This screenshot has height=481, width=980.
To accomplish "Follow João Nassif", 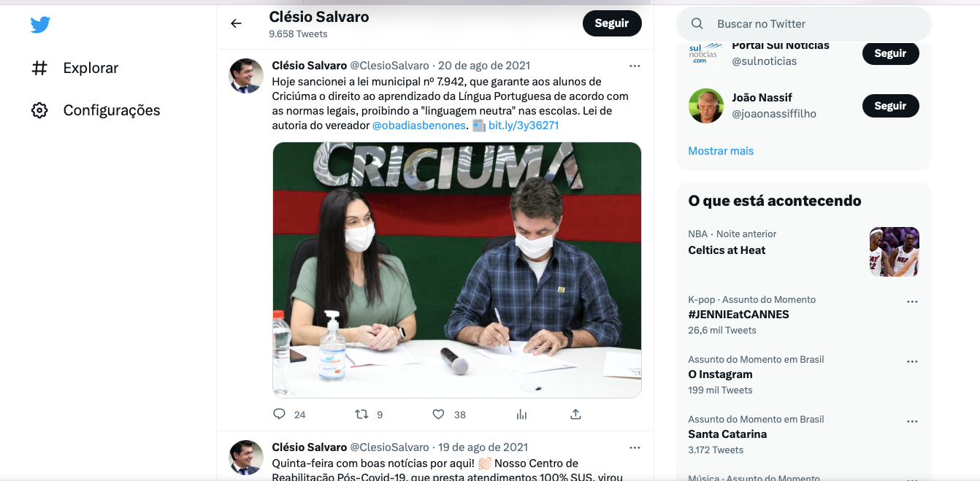I will click(890, 106).
